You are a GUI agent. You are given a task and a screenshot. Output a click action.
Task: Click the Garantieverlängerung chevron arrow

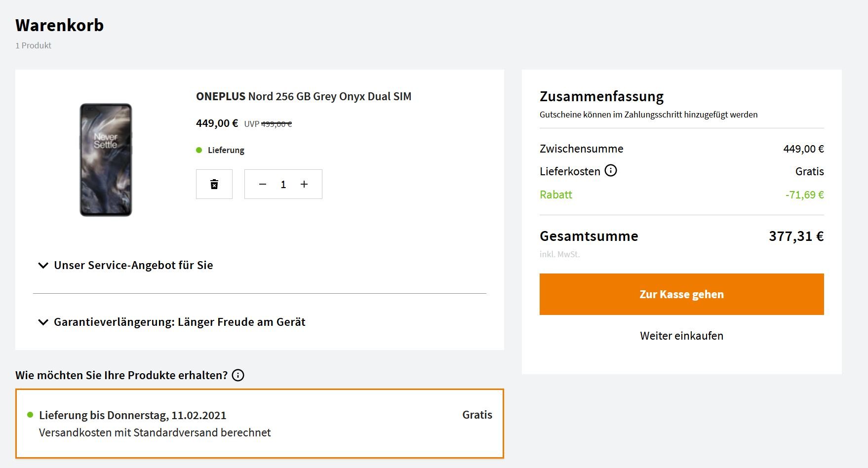(x=43, y=322)
